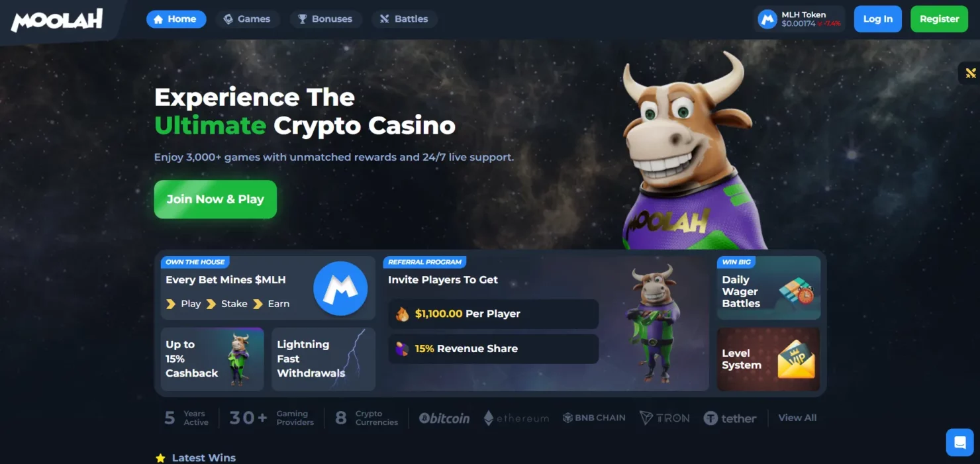Viewport: 980px width, 464px height.
Task: Open the View All currencies link
Action: click(797, 418)
